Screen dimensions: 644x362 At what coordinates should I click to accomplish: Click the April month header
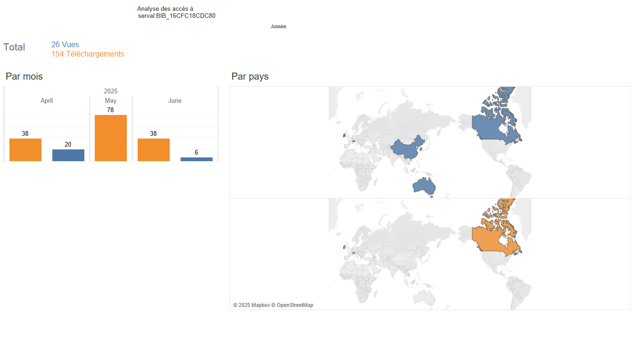(x=47, y=101)
